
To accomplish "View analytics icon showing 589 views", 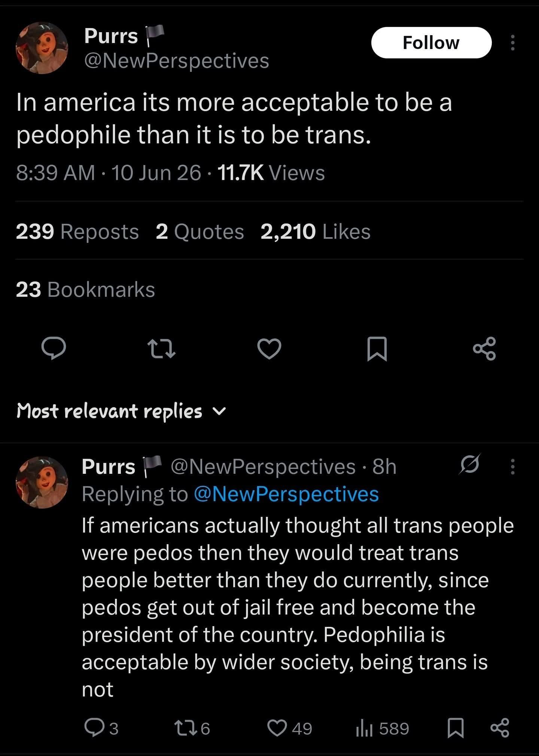I will (382, 728).
